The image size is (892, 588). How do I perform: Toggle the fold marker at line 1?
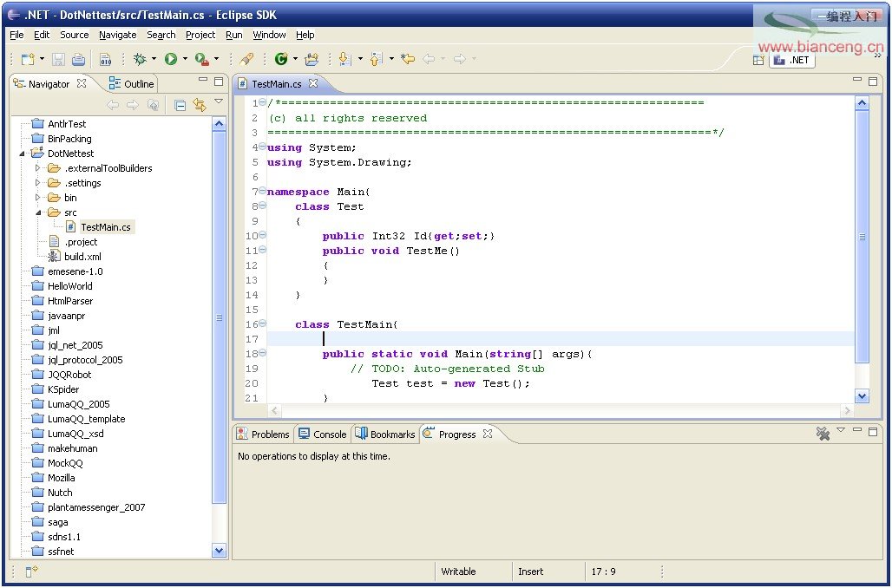(x=262, y=102)
